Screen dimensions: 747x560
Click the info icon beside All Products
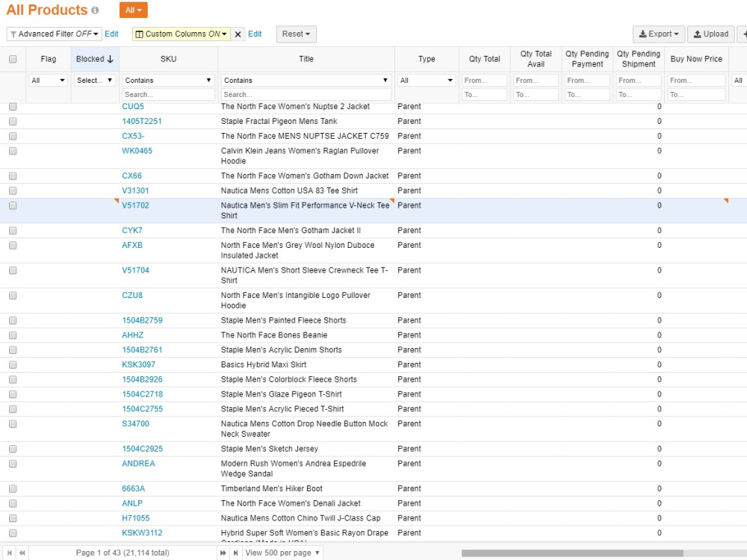click(x=95, y=10)
